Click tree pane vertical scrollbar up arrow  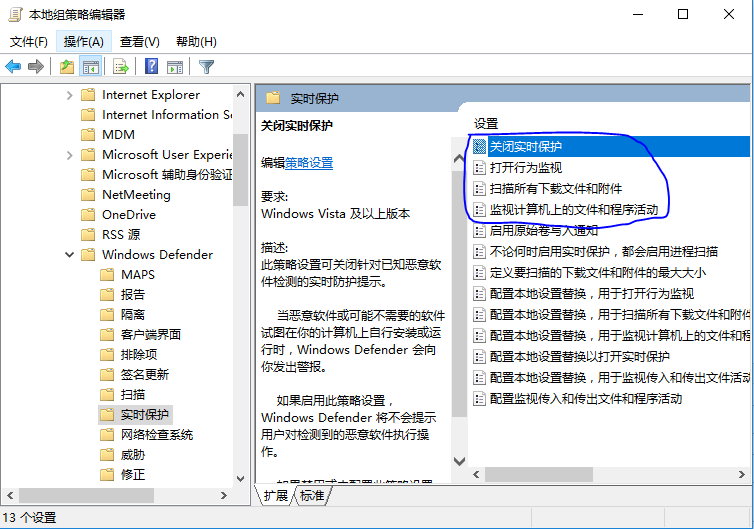pos(240,95)
